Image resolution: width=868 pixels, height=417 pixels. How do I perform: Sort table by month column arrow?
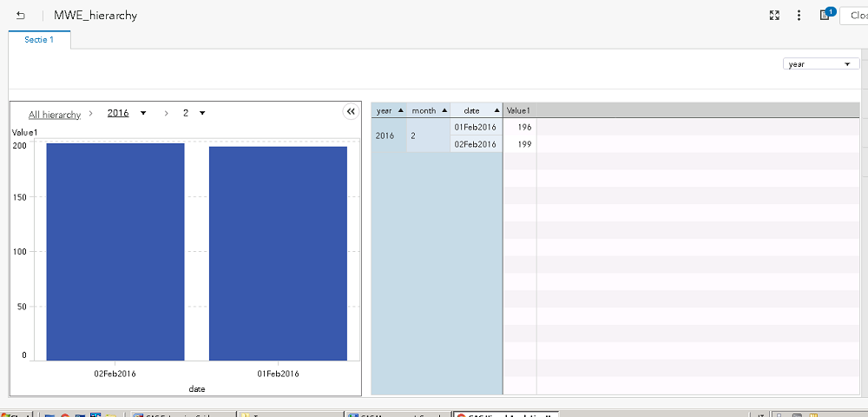click(x=444, y=110)
